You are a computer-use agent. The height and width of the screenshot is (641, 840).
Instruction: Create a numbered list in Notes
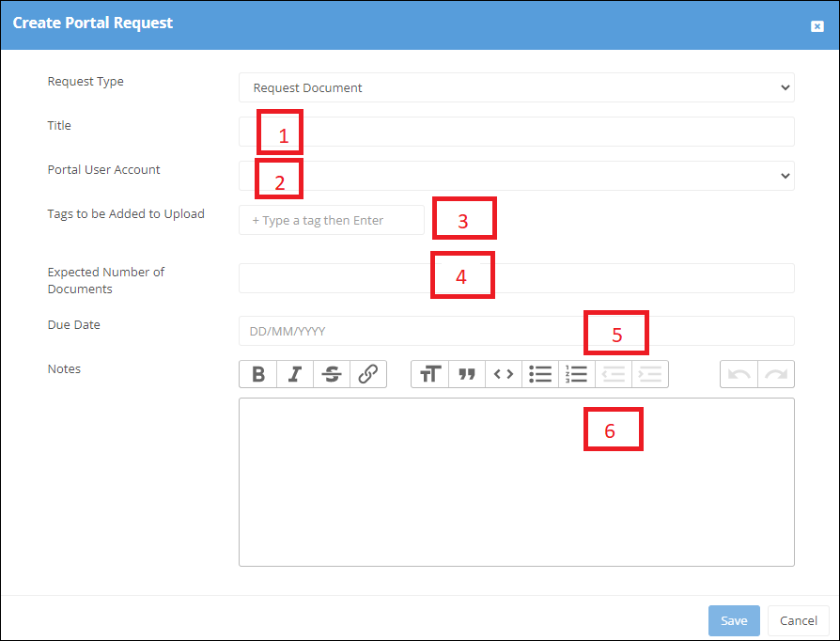coord(576,373)
